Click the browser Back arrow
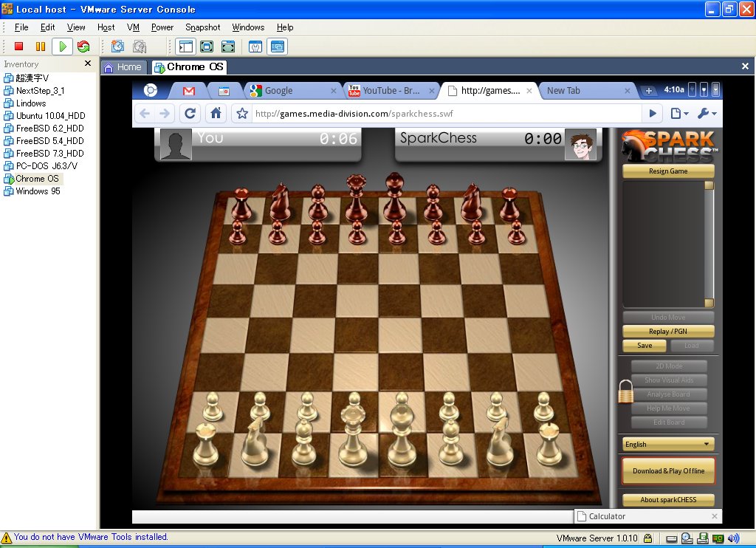This screenshot has height=548, width=756. click(x=145, y=113)
